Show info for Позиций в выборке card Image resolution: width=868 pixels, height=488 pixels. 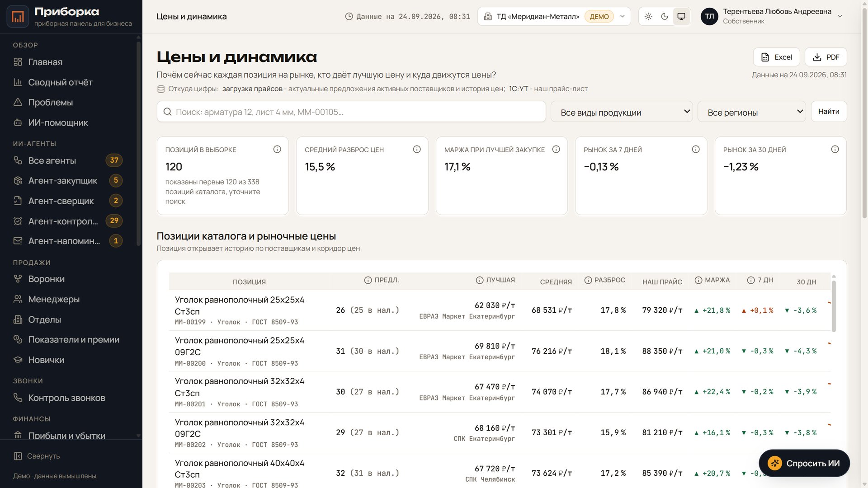pyautogui.click(x=277, y=149)
